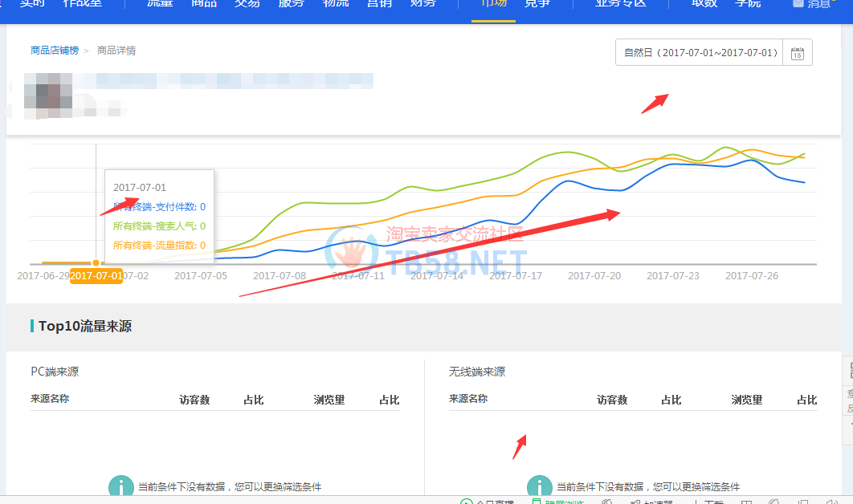Screen dimensions: 853x504
Task: Open the 自然日 date range selector
Action: point(700,53)
